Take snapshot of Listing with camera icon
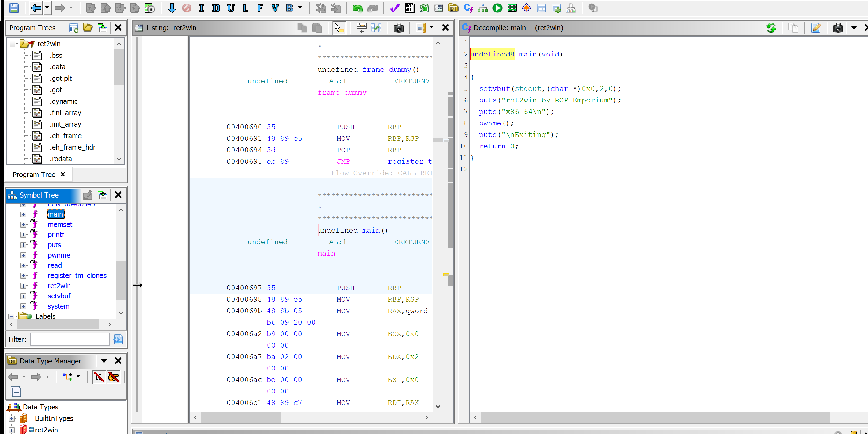 (398, 28)
